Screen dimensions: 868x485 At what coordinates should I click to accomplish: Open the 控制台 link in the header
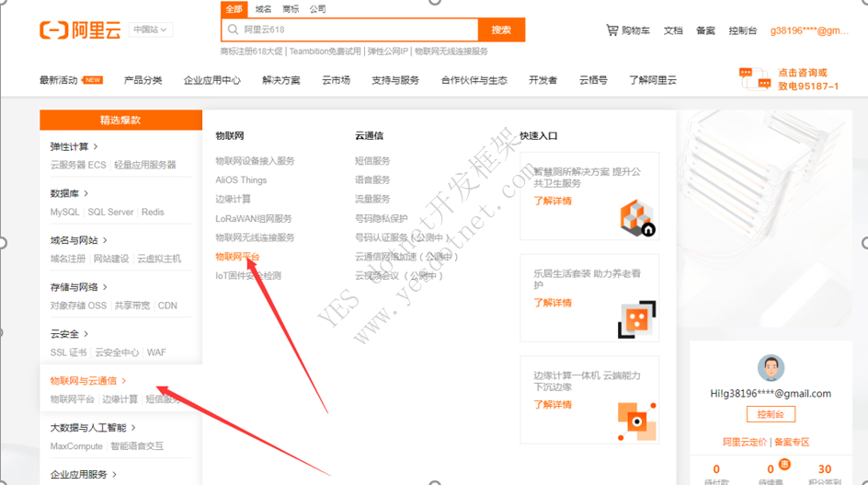pos(743,30)
